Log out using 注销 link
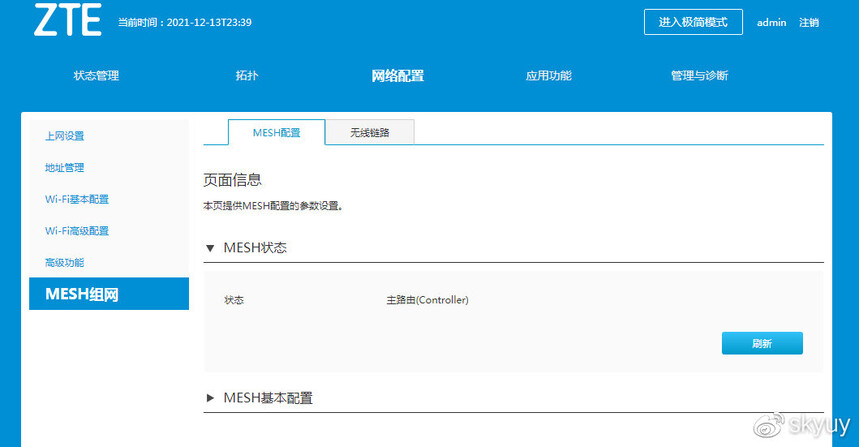The width and height of the screenshot is (859, 447). (x=809, y=22)
